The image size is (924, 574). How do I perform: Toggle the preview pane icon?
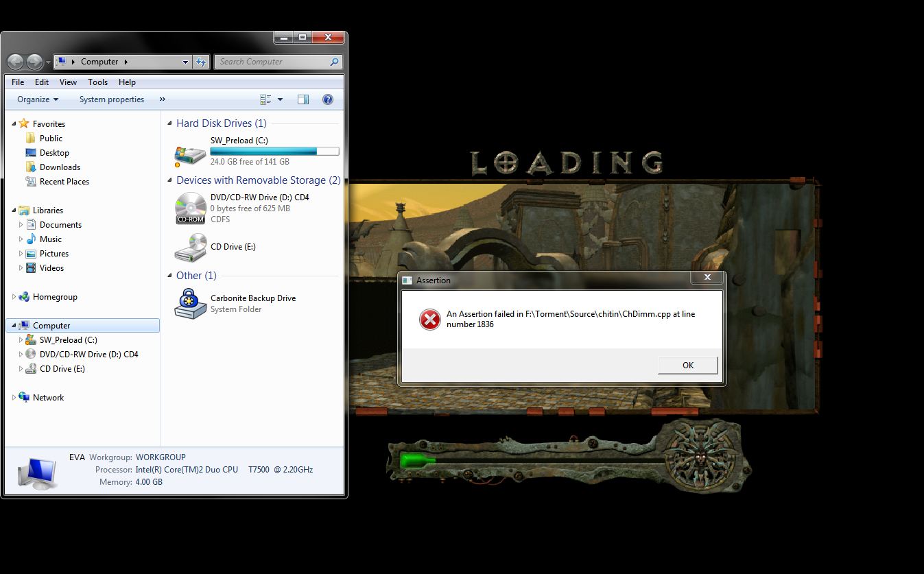pyautogui.click(x=303, y=99)
